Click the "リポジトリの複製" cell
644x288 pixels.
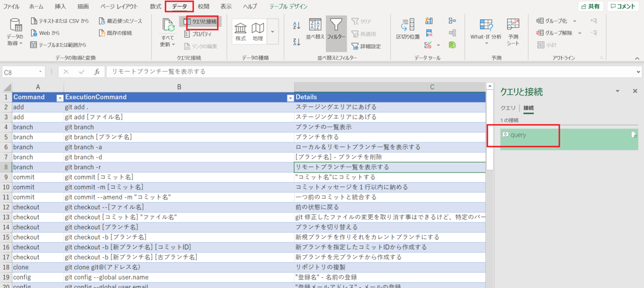390,267
